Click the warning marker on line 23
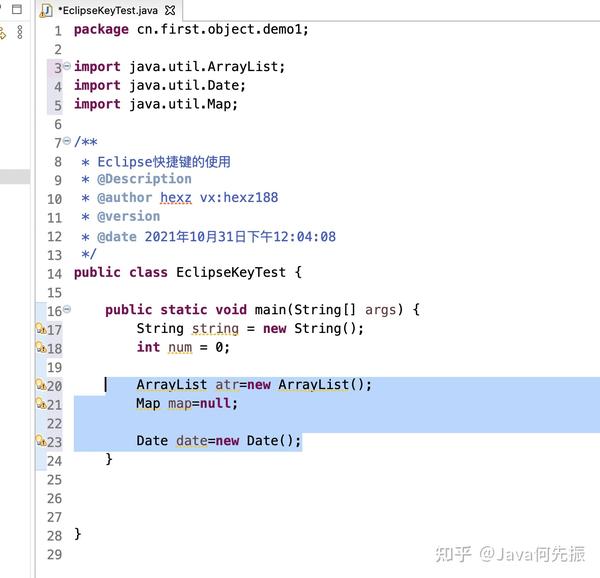Screen dimensions: 600x578 (x=41, y=441)
